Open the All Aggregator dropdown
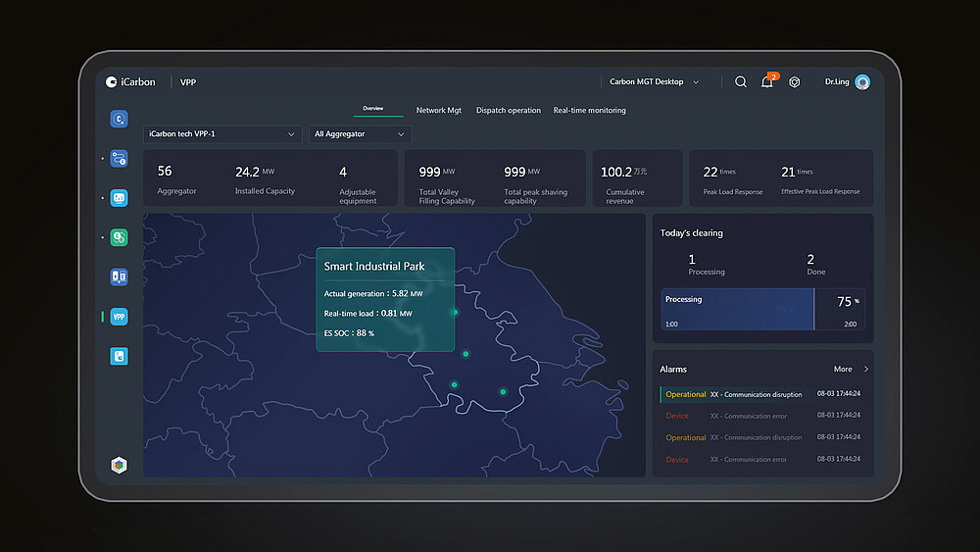 [x=360, y=134]
